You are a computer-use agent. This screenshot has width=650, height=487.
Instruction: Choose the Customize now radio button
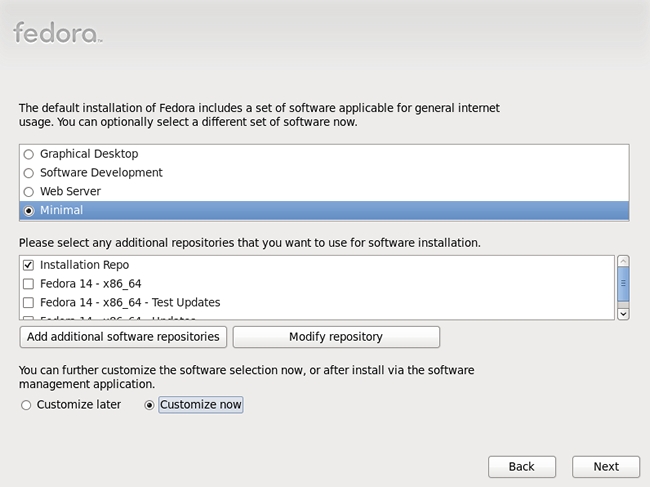point(149,405)
